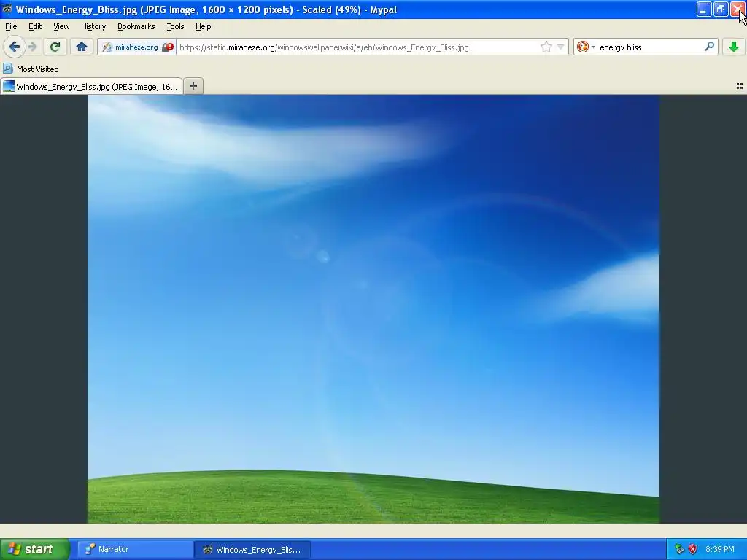Open the search engine selector dropdown
Image resolution: width=747 pixels, height=560 pixels.
tap(586, 47)
